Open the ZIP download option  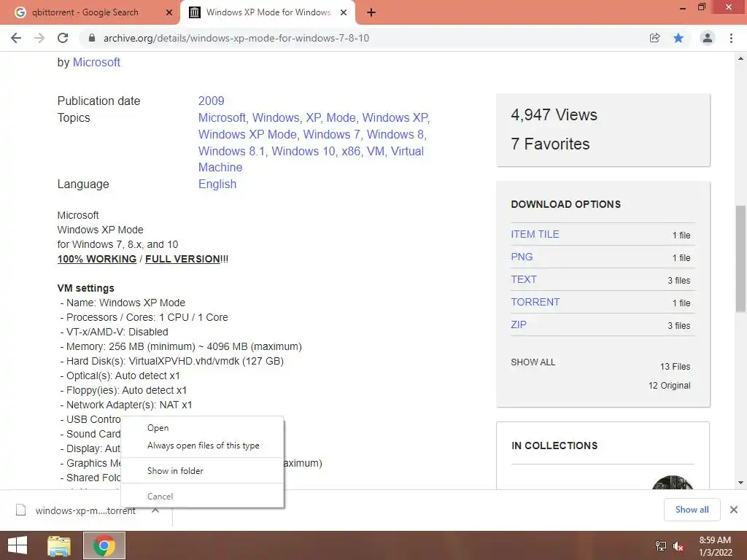pos(519,324)
